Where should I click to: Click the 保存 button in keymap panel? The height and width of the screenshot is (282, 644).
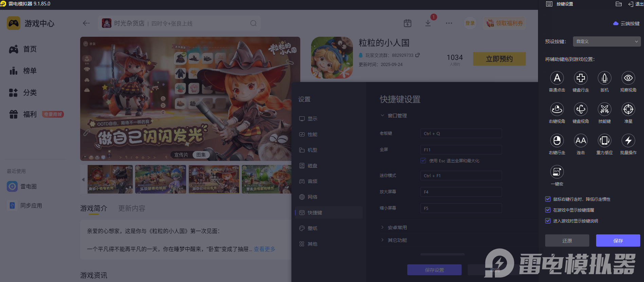coord(618,240)
